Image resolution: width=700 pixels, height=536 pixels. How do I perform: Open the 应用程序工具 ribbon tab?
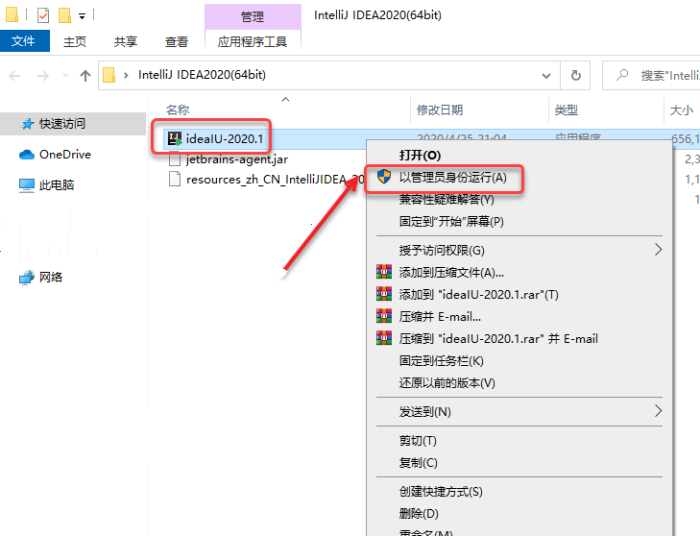252,42
